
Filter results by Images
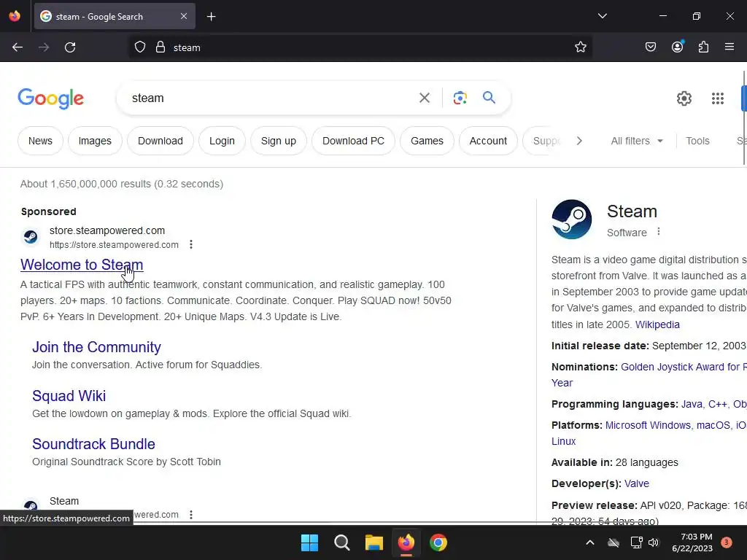coord(95,141)
